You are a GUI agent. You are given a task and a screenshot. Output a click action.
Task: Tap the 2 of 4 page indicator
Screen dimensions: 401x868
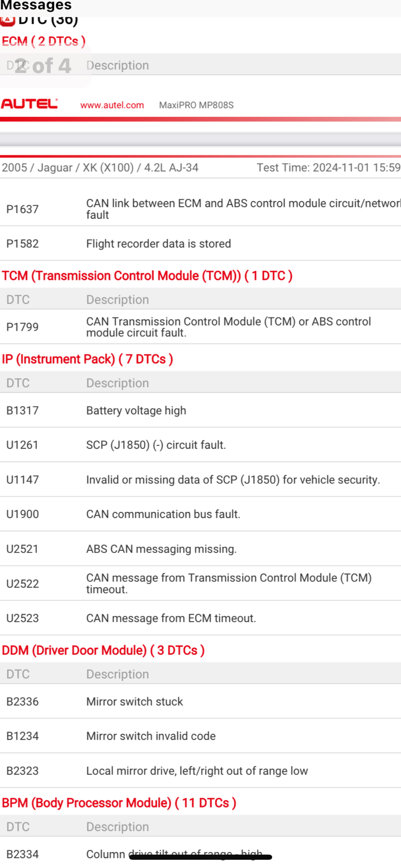[43, 66]
